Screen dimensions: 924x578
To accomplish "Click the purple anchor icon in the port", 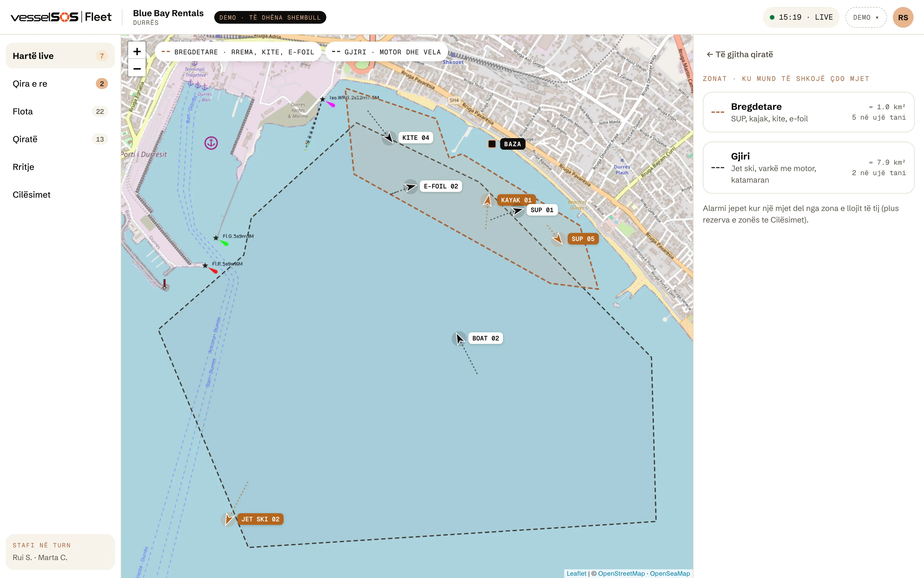I will click(x=211, y=143).
